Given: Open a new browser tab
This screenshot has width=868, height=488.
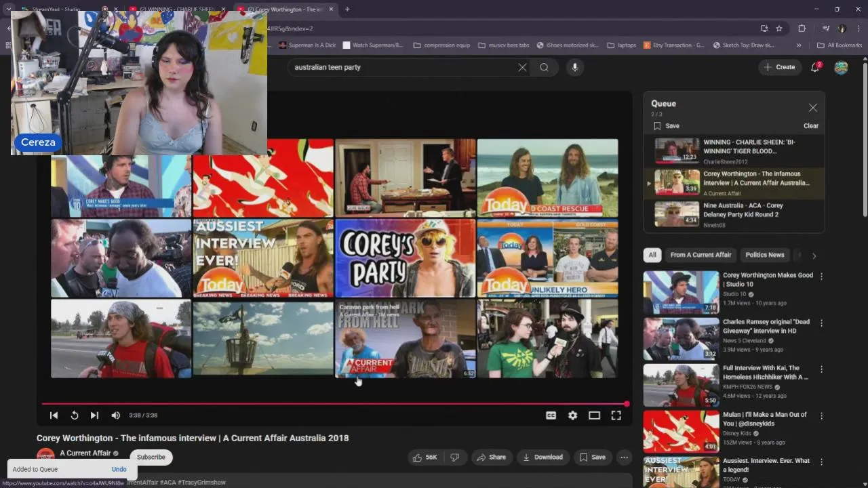Looking at the screenshot, I should [347, 9].
